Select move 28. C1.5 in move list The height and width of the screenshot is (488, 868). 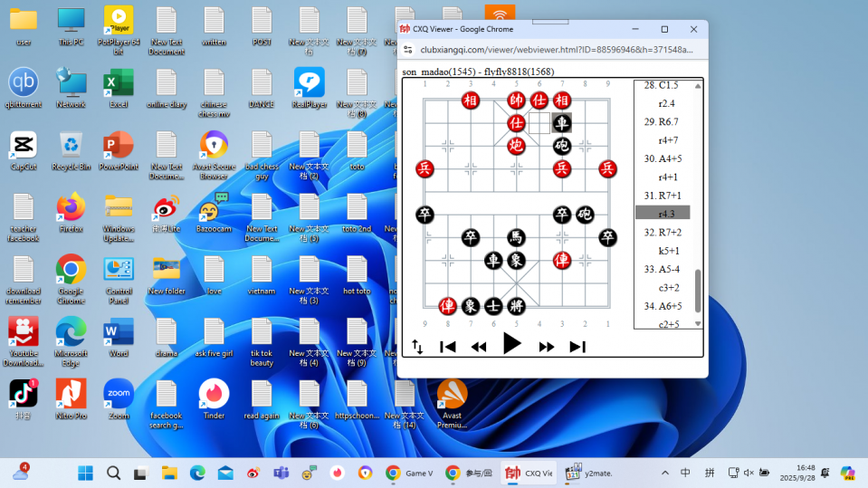(661, 85)
